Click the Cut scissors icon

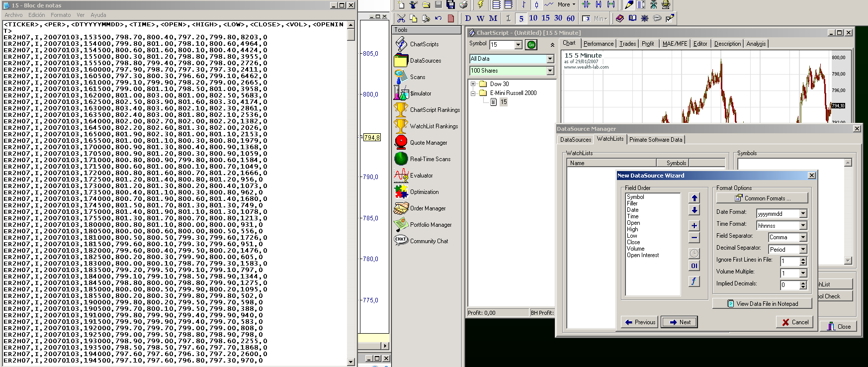coord(401,18)
